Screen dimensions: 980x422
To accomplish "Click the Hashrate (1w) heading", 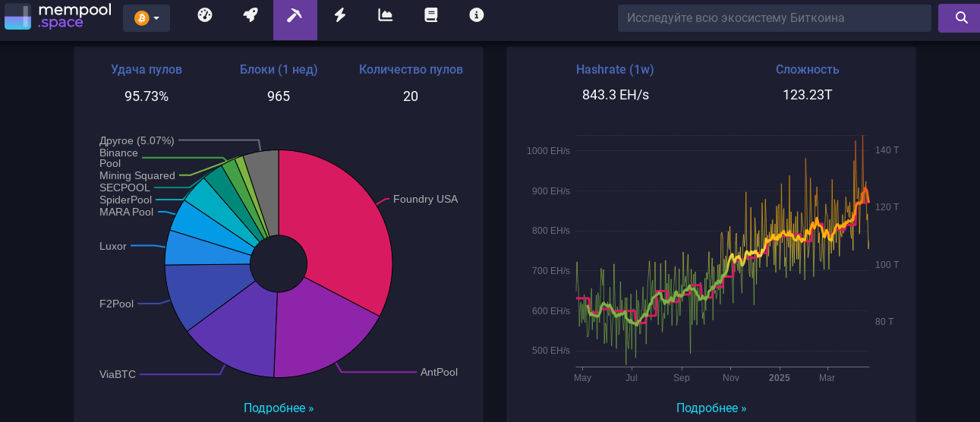I will click(x=615, y=70).
